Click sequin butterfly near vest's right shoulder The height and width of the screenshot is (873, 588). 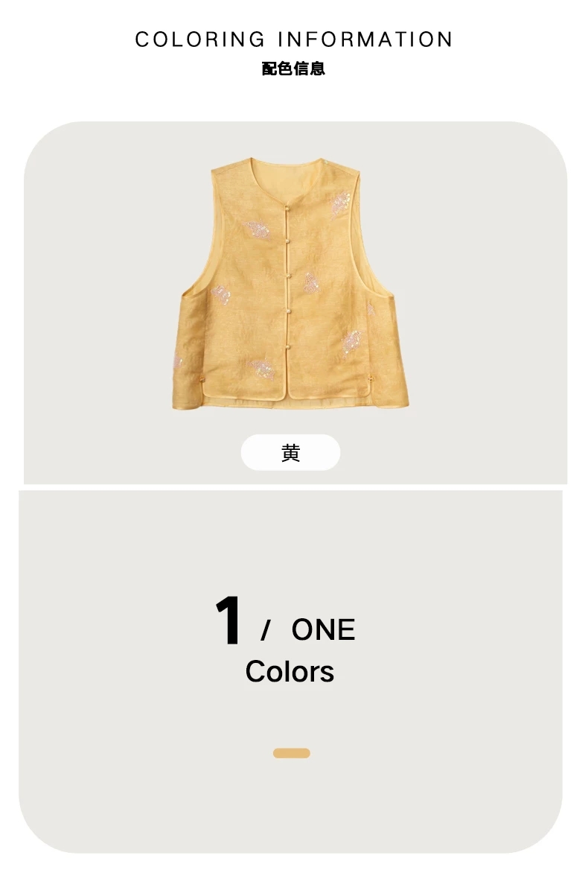tap(340, 203)
